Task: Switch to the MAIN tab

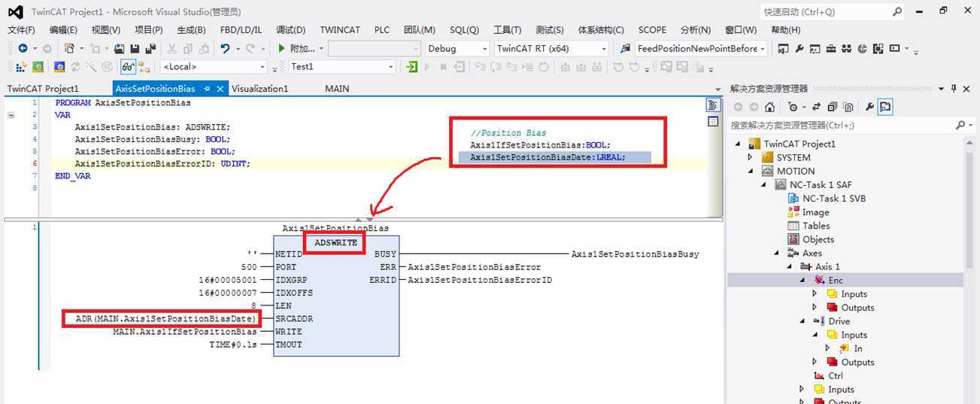Action: tap(337, 89)
